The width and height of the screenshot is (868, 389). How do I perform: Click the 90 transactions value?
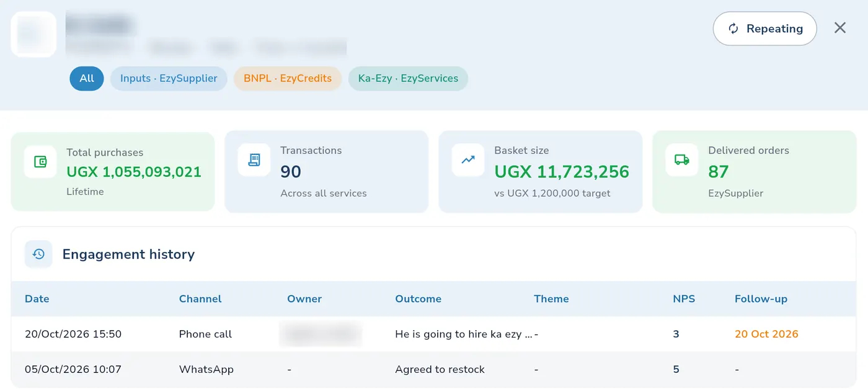(x=291, y=171)
